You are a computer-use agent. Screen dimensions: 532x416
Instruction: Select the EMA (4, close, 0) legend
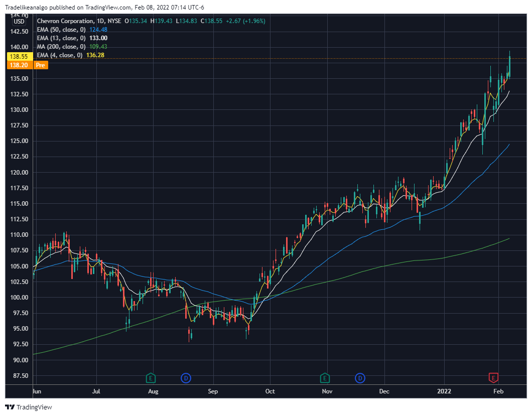(60, 55)
